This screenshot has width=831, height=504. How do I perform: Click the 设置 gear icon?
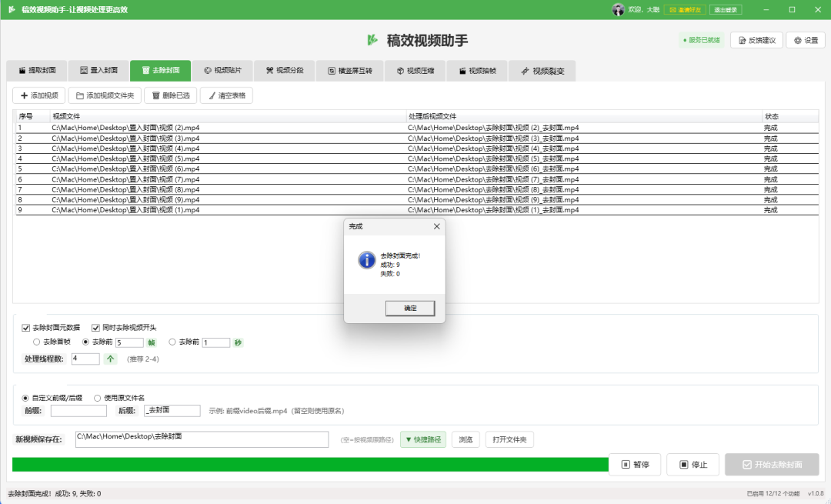pyautogui.click(x=798, y=40)
